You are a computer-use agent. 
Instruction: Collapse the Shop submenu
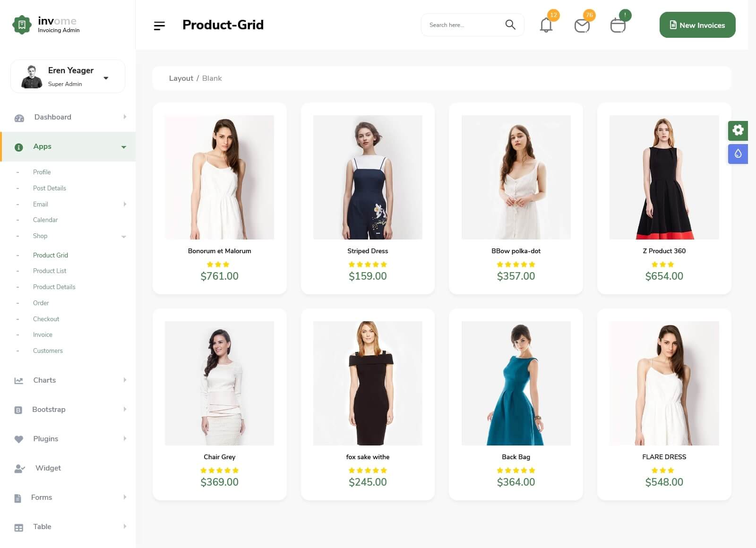124,237
